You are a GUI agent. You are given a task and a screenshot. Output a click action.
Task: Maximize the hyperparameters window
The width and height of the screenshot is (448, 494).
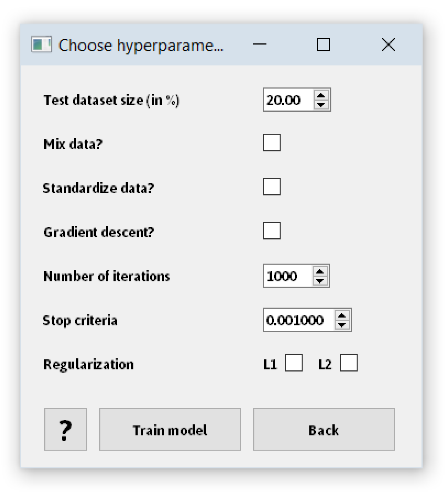(x=323, y=45)
